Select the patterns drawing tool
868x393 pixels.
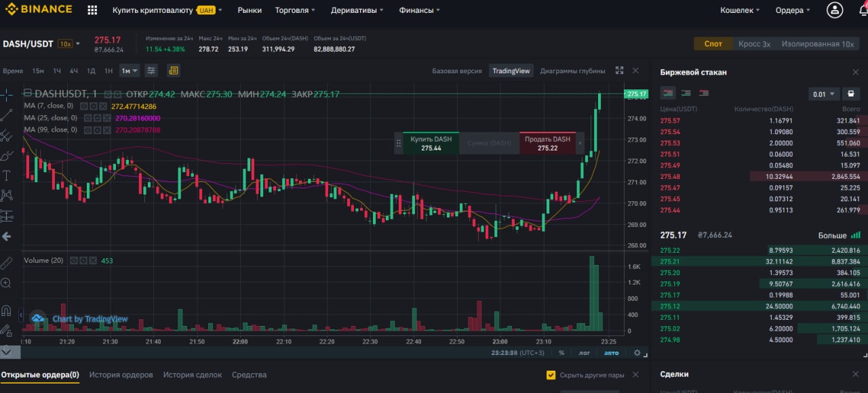point(7,196)
